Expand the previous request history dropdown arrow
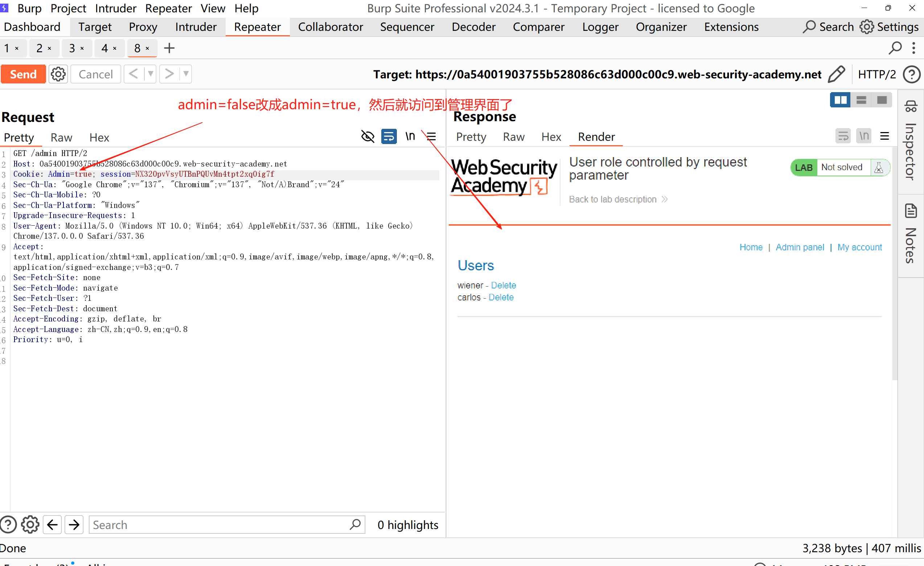The image size is (924, 566). point(151,74)
